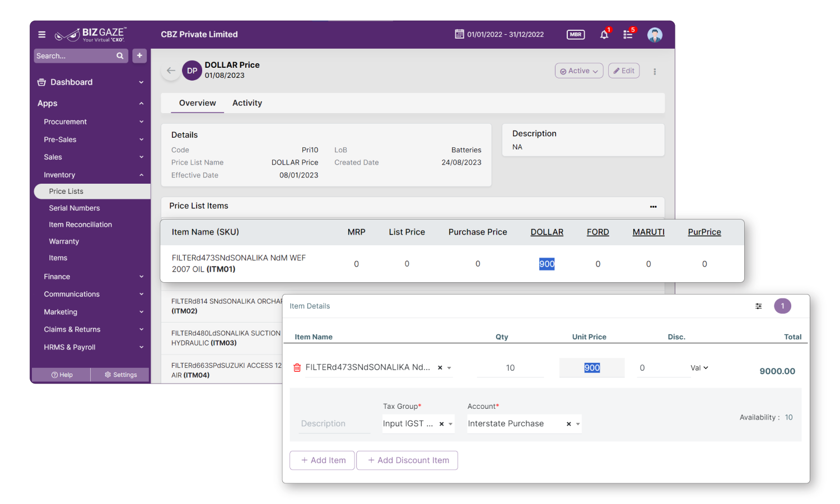Click the FORD column header link
The height and width of the screenshot is (504, 840).
point(598,232)
